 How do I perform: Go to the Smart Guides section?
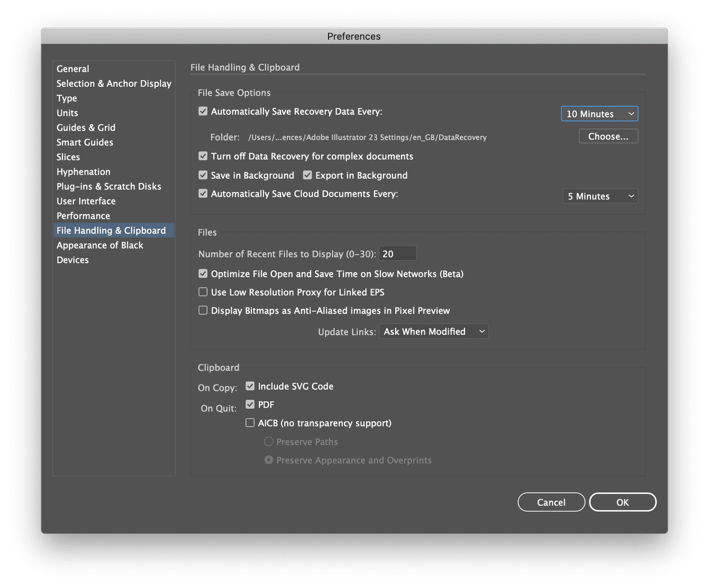[85, 142]
